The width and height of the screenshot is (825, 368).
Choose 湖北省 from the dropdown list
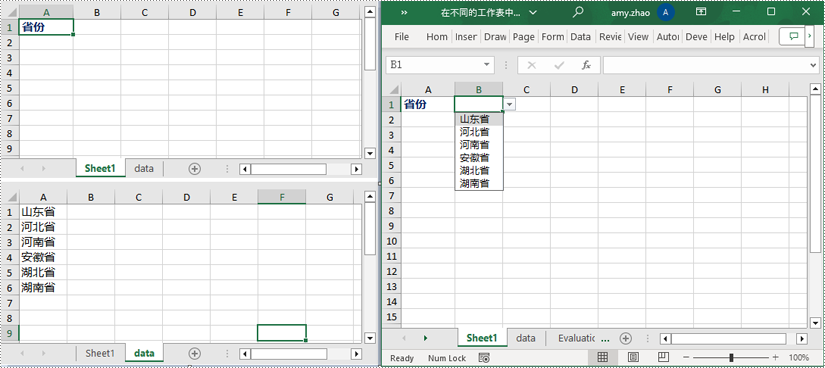479,171
